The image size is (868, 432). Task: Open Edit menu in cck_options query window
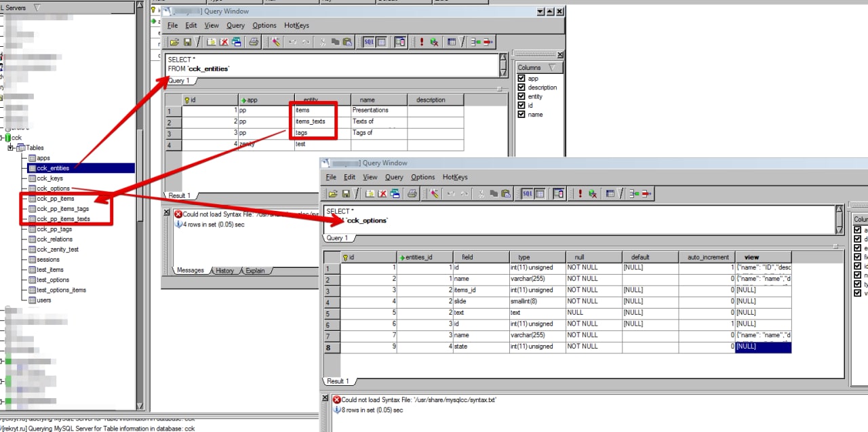(349, 177)
